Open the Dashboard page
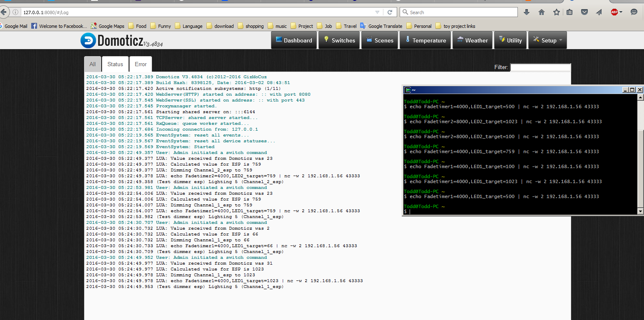 pyautogui.click(x=293, y=40)
